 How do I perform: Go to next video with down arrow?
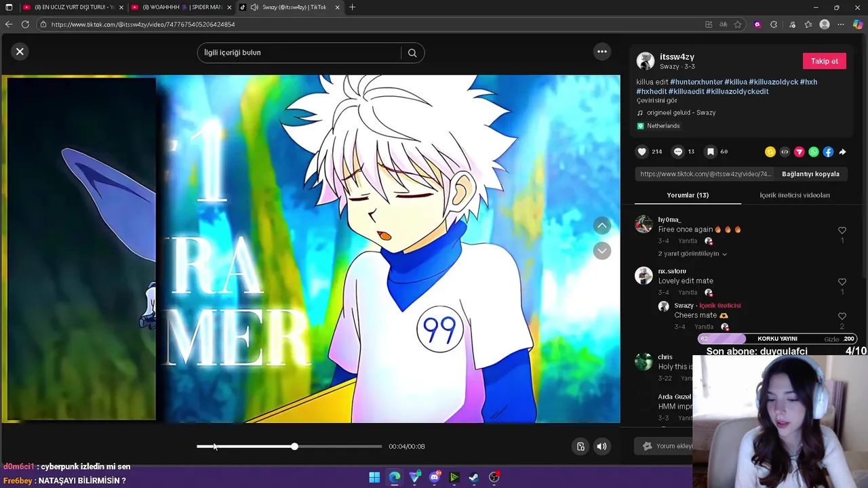(x=601, y=251)
